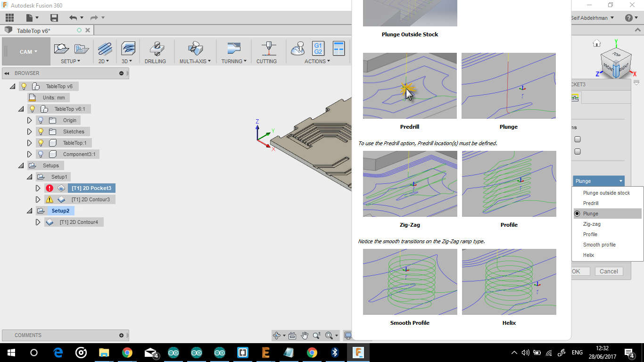Click the Zig-Zag example thumbnail
The image size is (644, 362).
click(x=410, y=184)
